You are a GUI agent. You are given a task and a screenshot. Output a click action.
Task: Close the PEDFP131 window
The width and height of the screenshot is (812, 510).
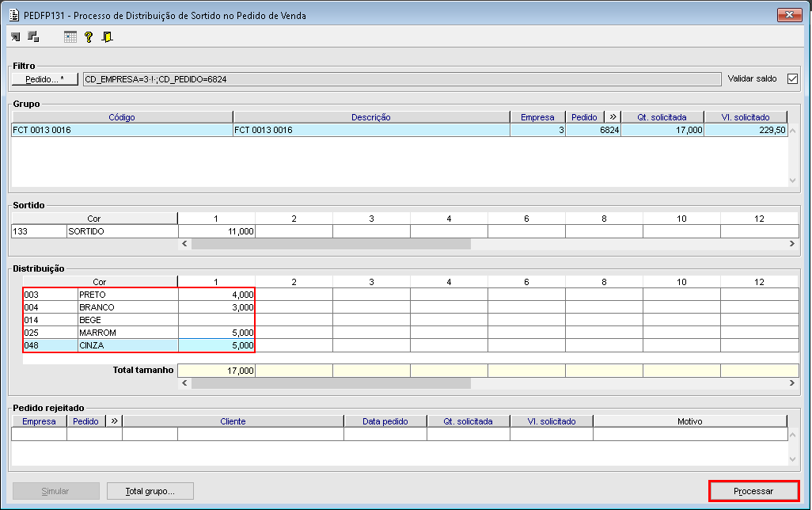click(x=789, y=14)
